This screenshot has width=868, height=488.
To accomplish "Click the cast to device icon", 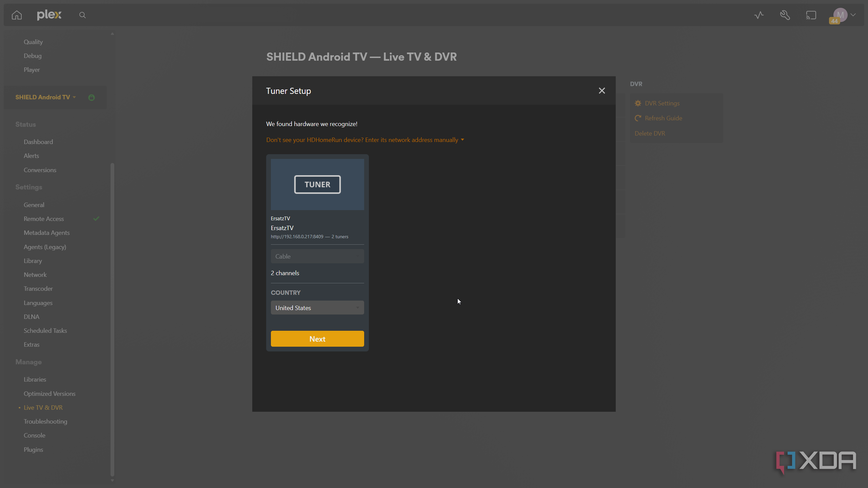I will tap(811, 15).
